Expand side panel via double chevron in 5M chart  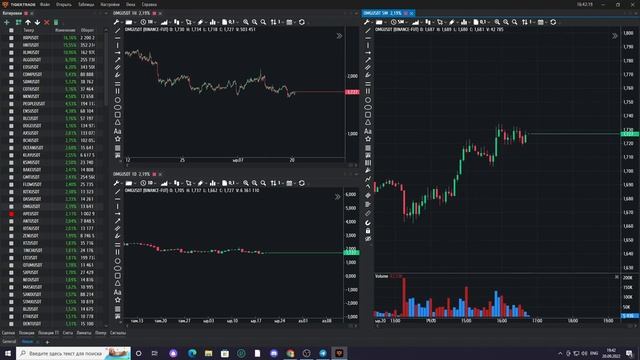[615, 36]
